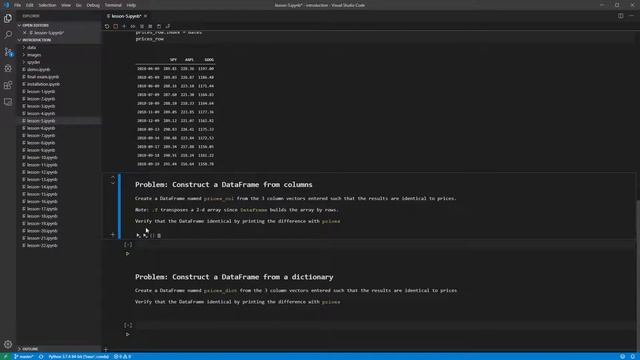This screenshot has height=360, width=640.
Task: Click the save notebook toolbar icon
Action: pos(159,26)
